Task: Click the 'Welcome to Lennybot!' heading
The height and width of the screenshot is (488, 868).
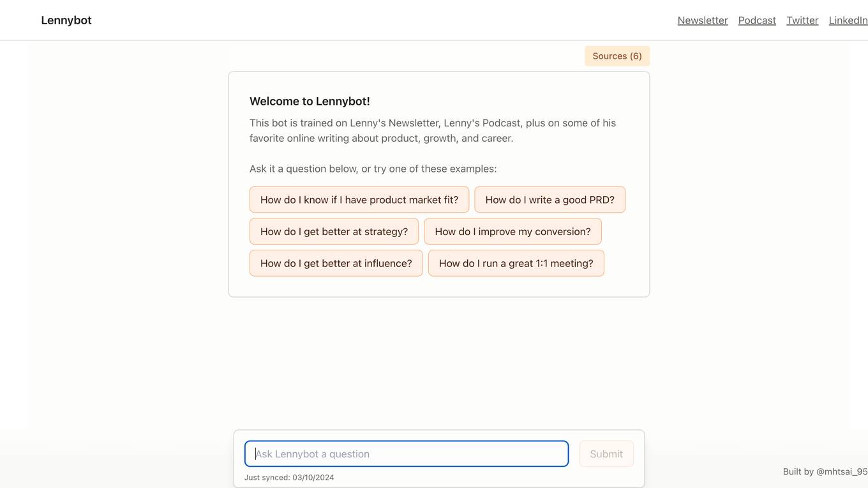Action: [310, 101]
